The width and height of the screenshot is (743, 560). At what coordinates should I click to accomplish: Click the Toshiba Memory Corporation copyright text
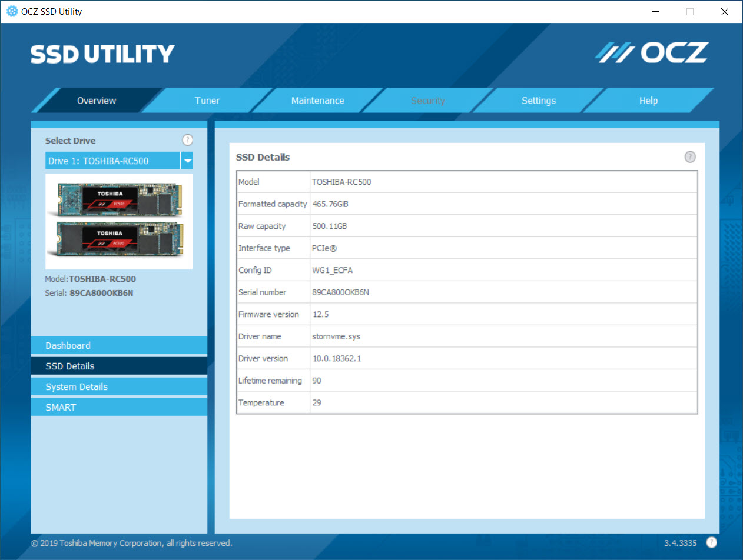click(131, 543)
